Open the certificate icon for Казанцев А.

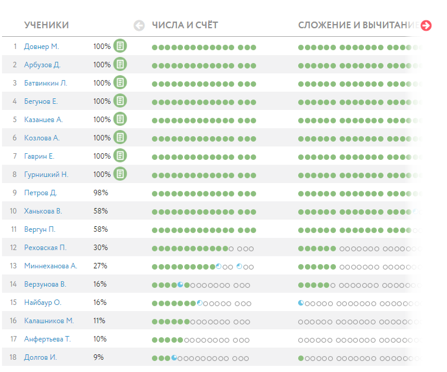pyautogui.click(x=120, y=119)
